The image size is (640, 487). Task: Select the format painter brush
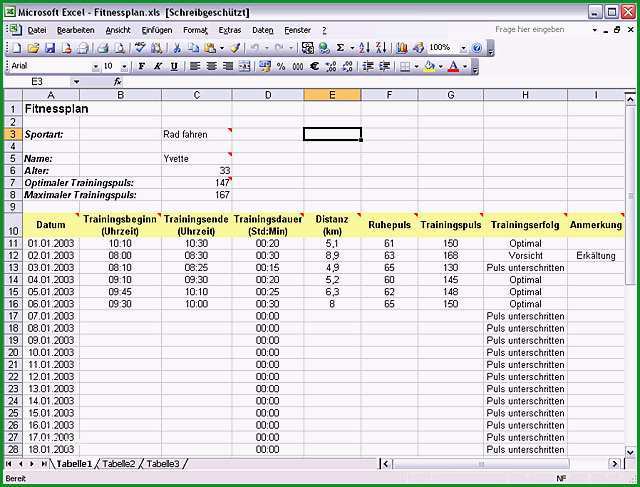pyautogui.click(x=236, y=48)
